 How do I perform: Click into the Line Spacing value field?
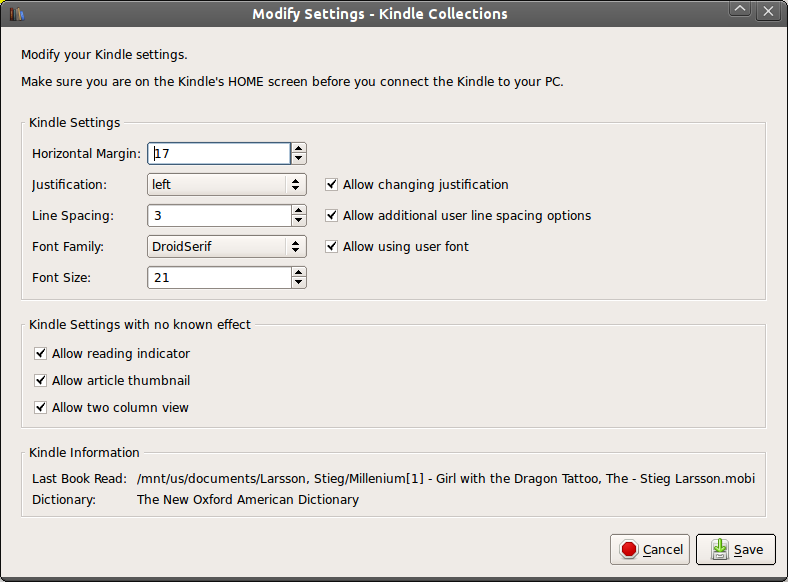[219, 216]
